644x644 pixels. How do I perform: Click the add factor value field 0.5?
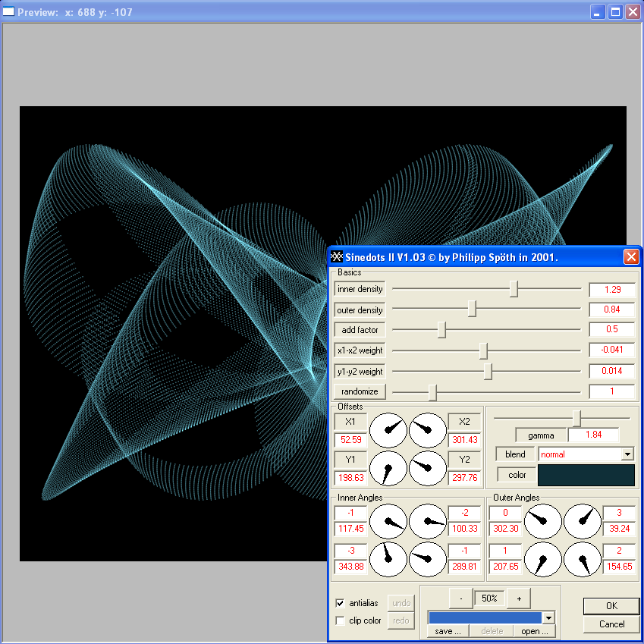pos(612,329)
